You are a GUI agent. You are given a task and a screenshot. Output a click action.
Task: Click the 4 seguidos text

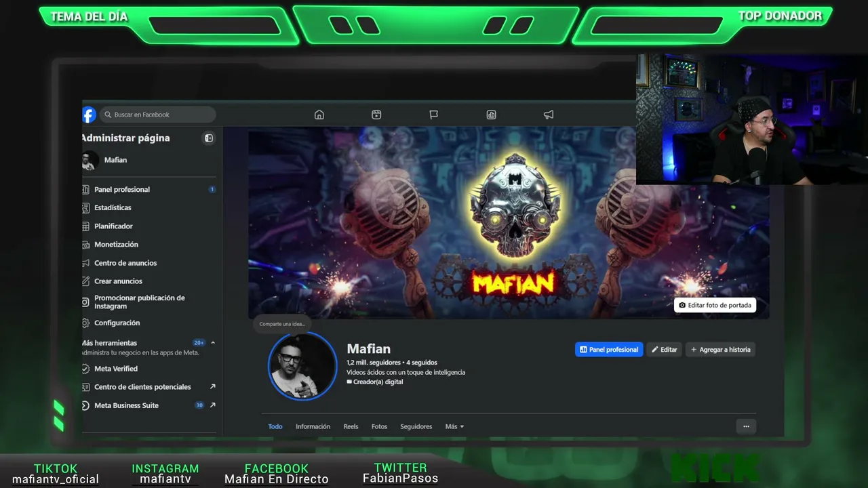[422, 363]
